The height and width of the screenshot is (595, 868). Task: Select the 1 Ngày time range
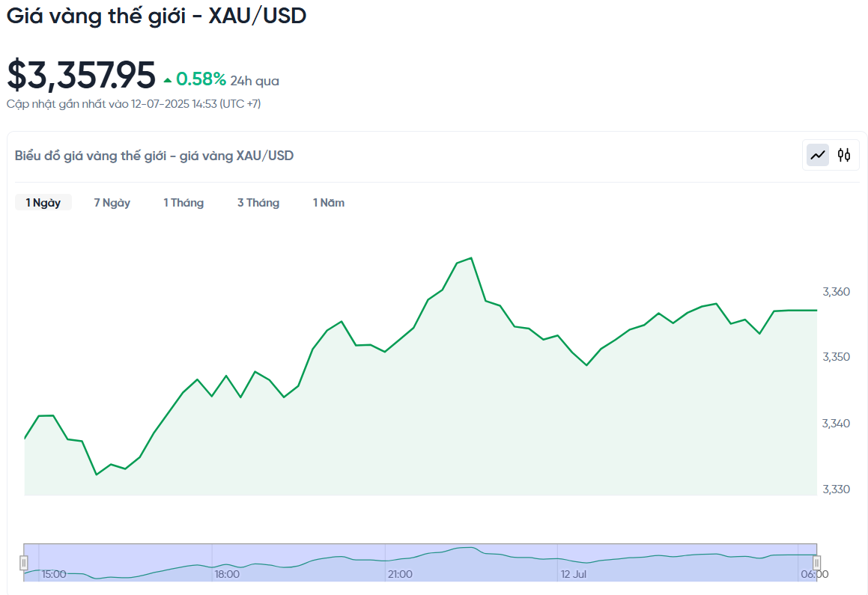click(43, 202)
